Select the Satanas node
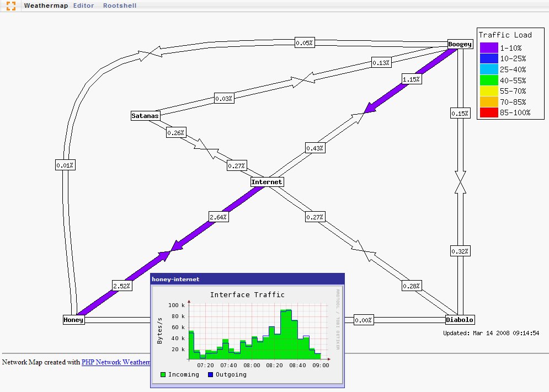This screenshot has height=392, width=549. (x=145, y=116)
